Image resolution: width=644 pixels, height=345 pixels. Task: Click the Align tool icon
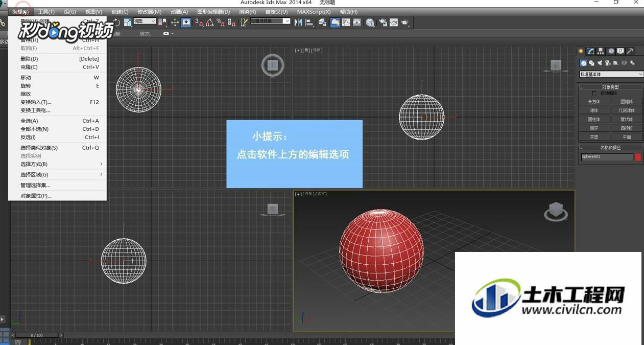click(x=309, y=22)
